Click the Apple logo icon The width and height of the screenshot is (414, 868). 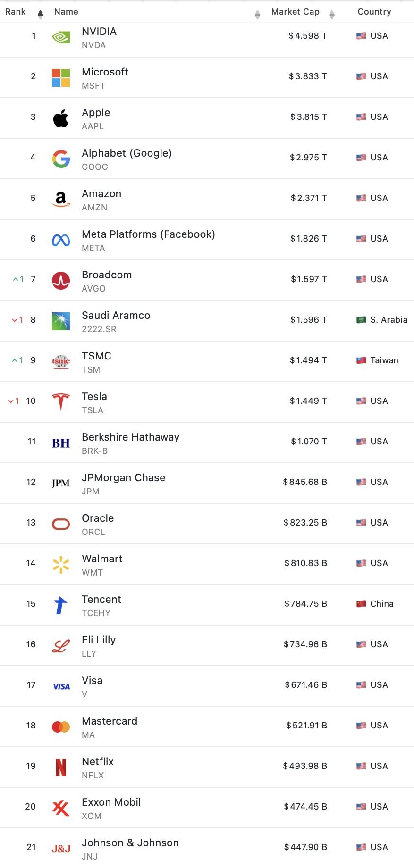click(61, 118)
